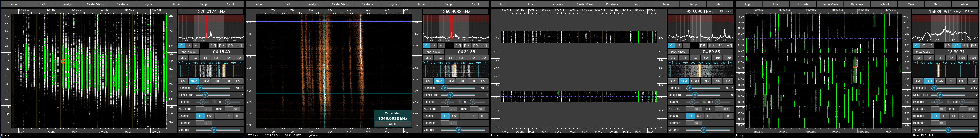
Task: Open the More menu in the 1269.9983 kHz window
Action: click(x=421, y=4)
